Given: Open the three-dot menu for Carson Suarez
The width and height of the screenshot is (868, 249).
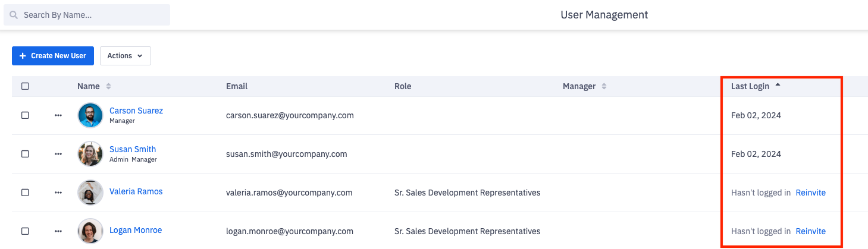Looking at the screenshot, I should point(58,115).
